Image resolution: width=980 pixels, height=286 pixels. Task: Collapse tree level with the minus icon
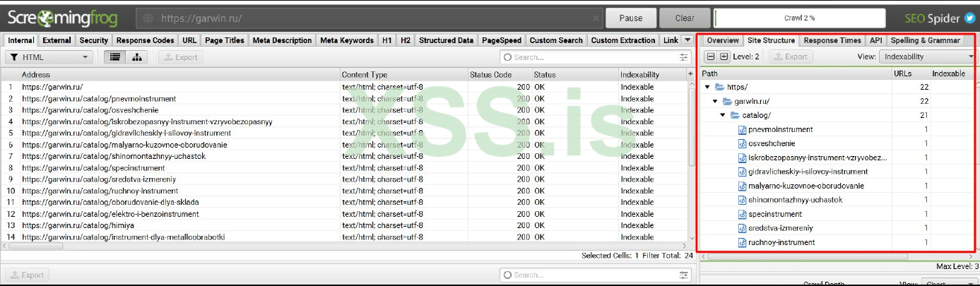pos(711,56)
